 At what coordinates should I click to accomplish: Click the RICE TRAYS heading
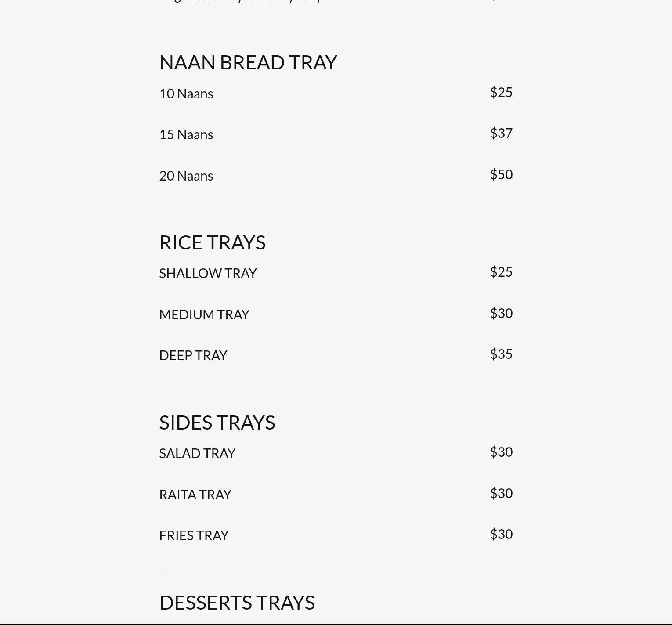pos(212,242)
